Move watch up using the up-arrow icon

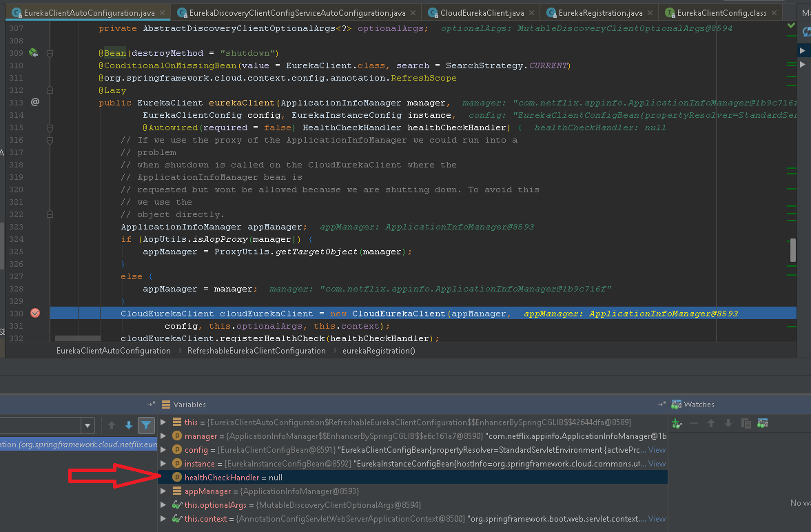coord(711,422)
